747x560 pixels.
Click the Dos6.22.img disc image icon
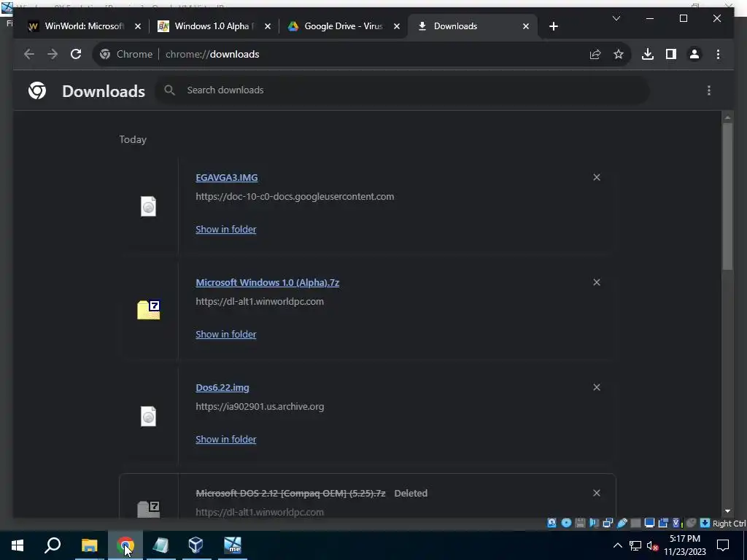pos(148,416)
